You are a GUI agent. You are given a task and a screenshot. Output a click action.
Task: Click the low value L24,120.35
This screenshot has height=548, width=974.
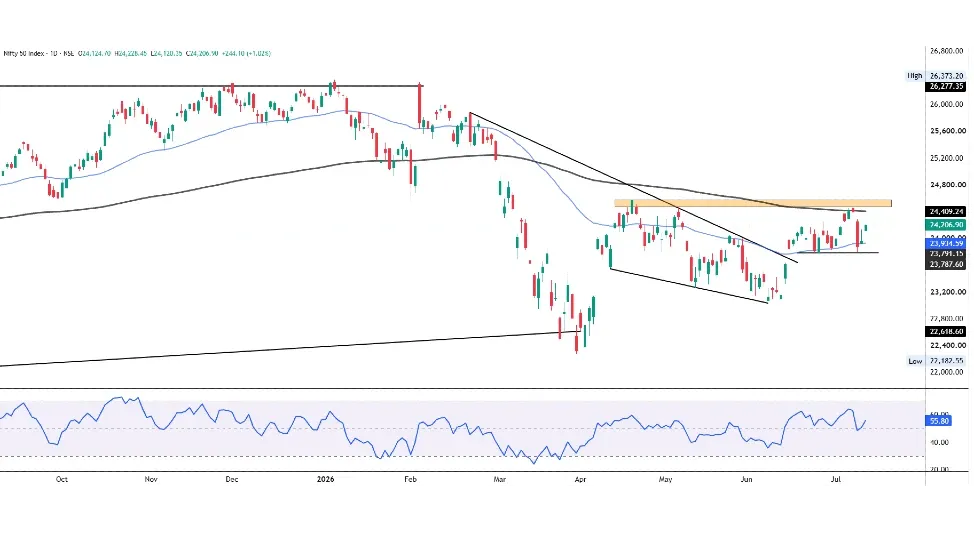166,53
